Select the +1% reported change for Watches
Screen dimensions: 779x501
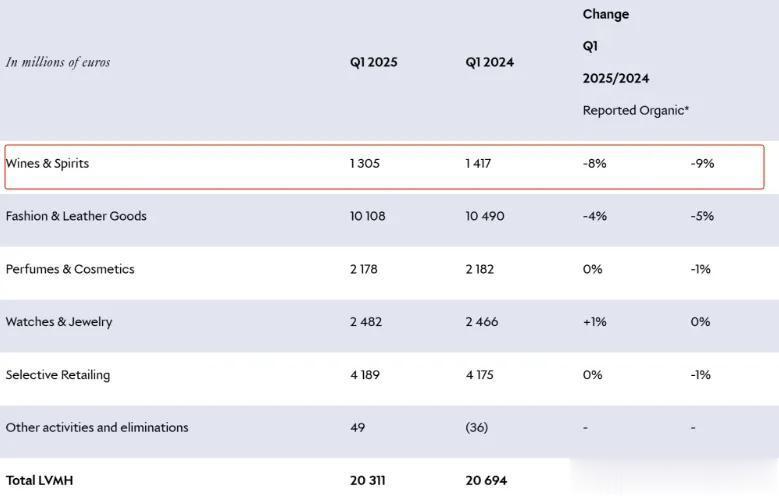coord(595,322)
